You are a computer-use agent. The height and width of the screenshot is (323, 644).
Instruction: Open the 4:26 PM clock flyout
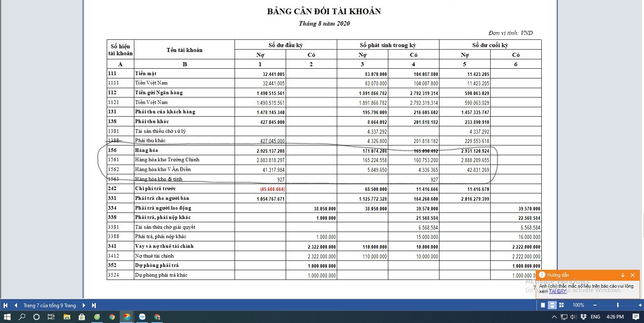615,317
